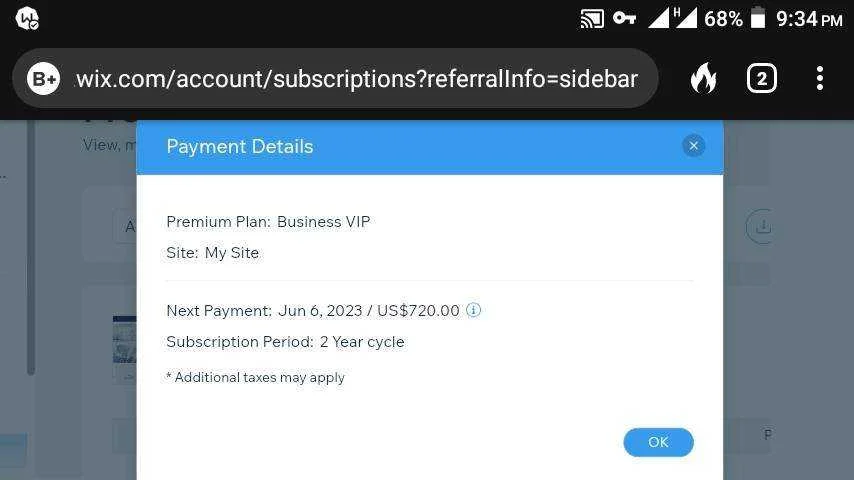Click the OK button in Payment Details
The width and height of the screenshot is (854, 480).
click(658, 442)
